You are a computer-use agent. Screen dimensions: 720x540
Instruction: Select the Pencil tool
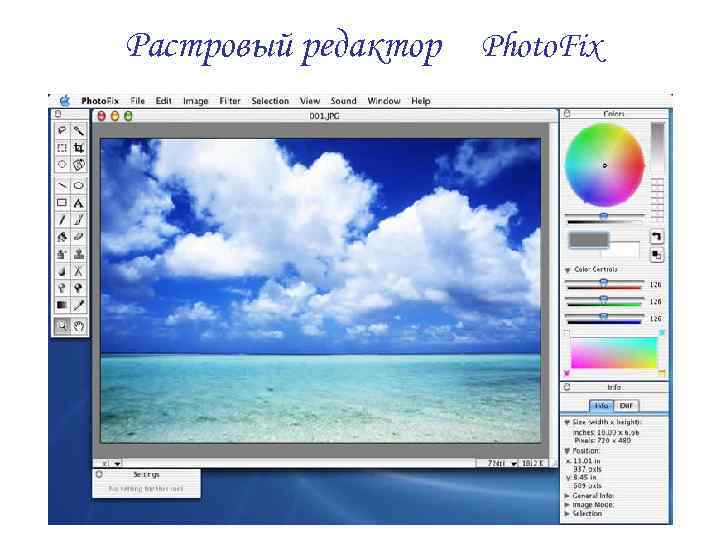[62, 220]
